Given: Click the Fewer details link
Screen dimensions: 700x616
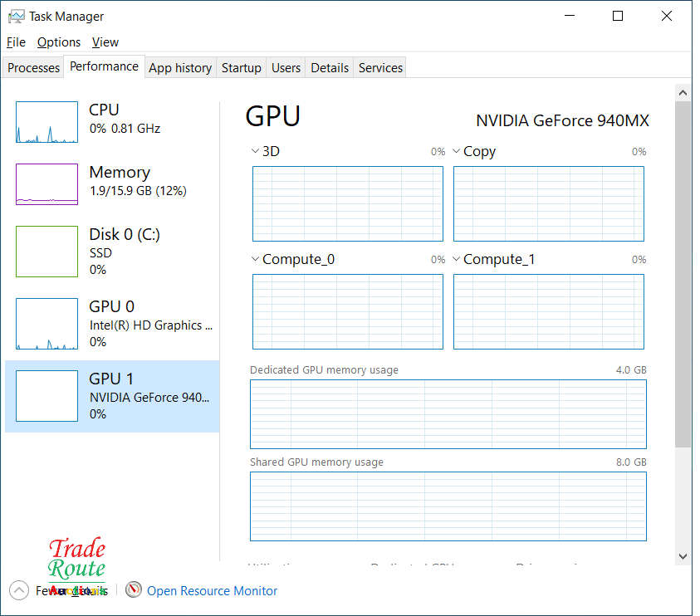Looking at the screenshot, I should click(71, 590).
